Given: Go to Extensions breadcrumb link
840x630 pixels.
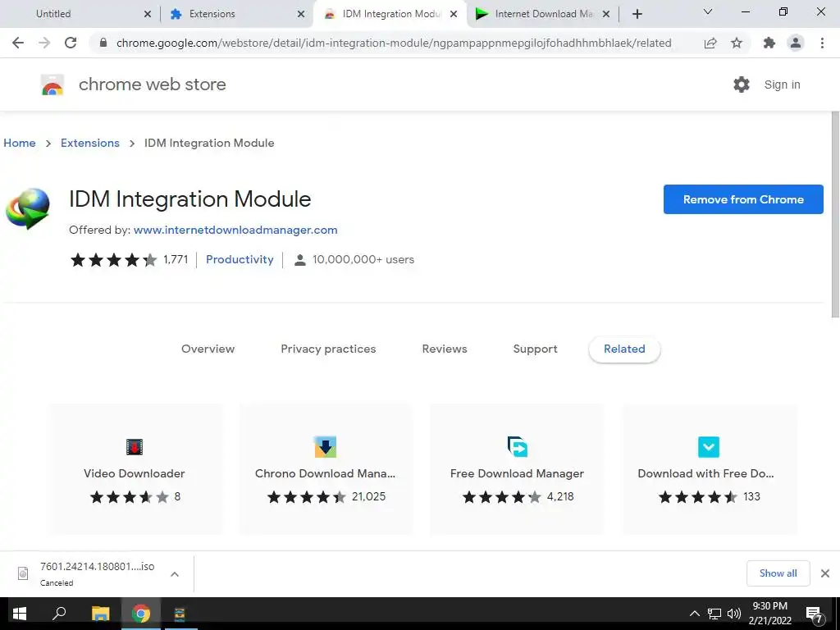Looking at the screenshot, I should (x=90, y=143).
